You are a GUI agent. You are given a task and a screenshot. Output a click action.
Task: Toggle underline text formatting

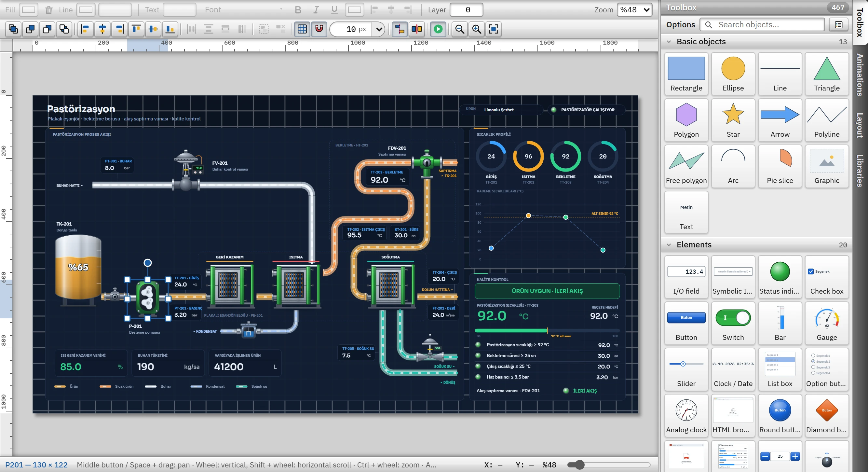(x=334, y=10)
